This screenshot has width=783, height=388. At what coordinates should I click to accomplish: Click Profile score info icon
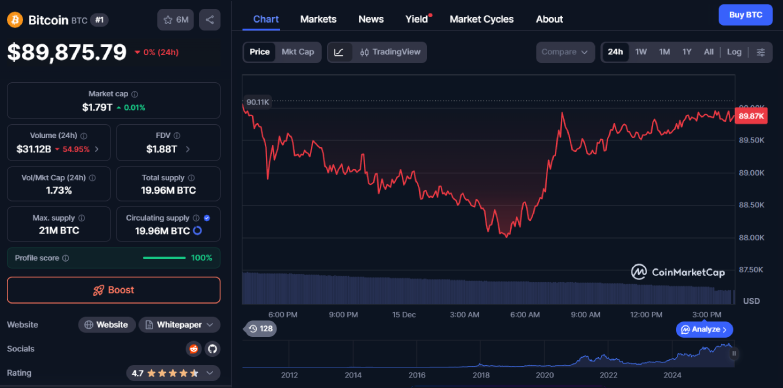click(x=66, y=258)
